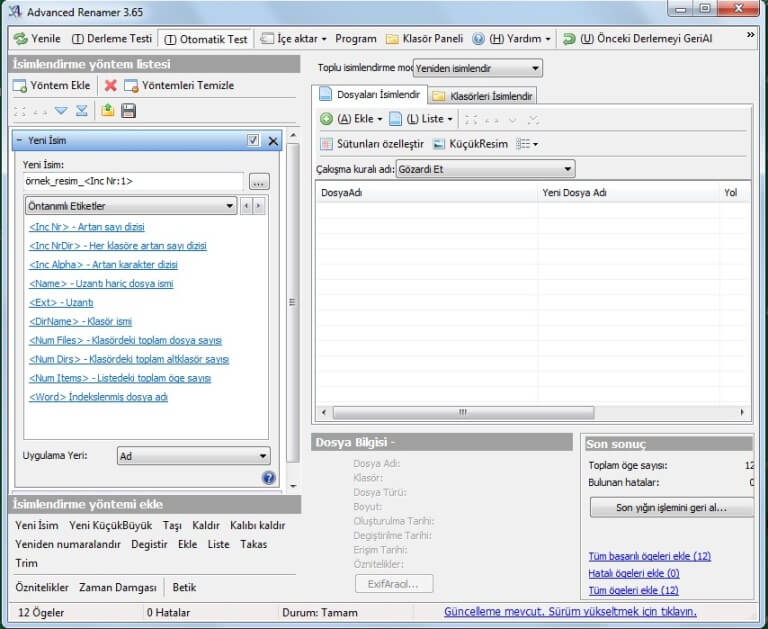The width and height of the screenshot is (768, 629).
Task: Click Sütunları özelleştir columns button
Action: [372, 144]
